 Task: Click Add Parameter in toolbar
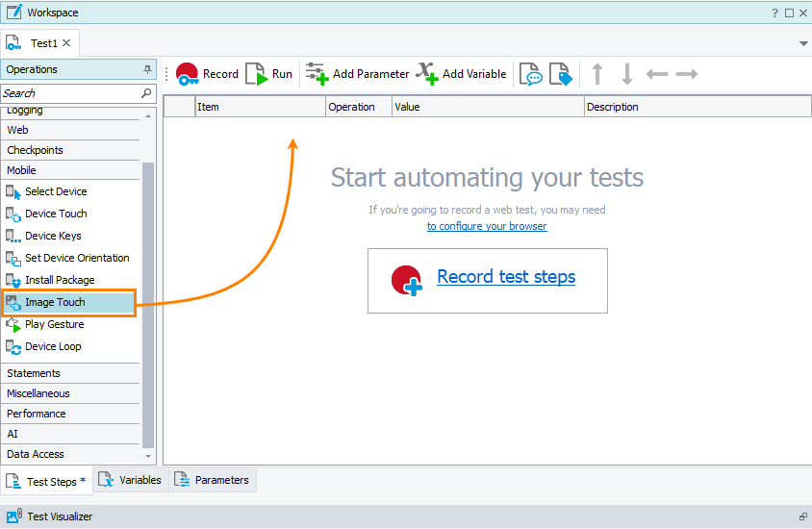(358, 74)
